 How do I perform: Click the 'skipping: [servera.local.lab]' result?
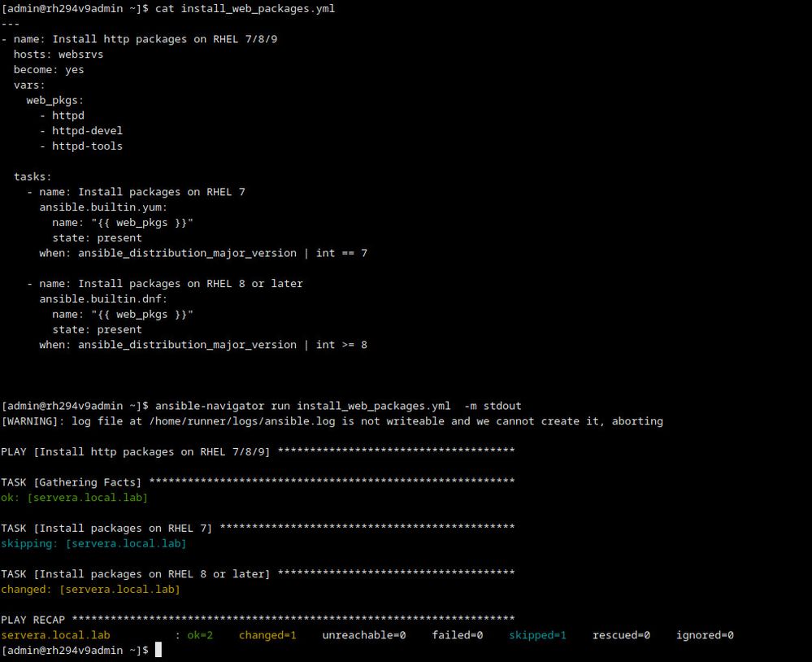93,543
